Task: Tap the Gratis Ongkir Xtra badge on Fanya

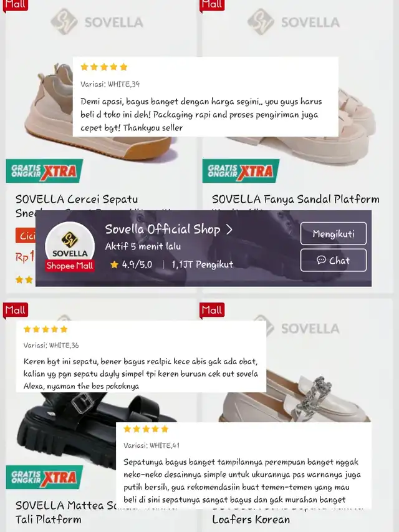Action: pos(241,171)
